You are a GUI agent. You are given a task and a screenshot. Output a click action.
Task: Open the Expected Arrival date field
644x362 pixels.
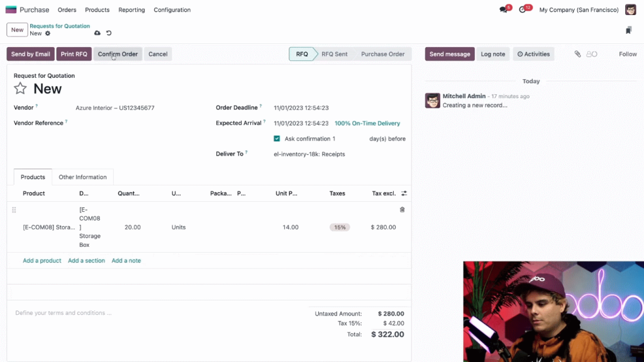(x=301, y=123)
